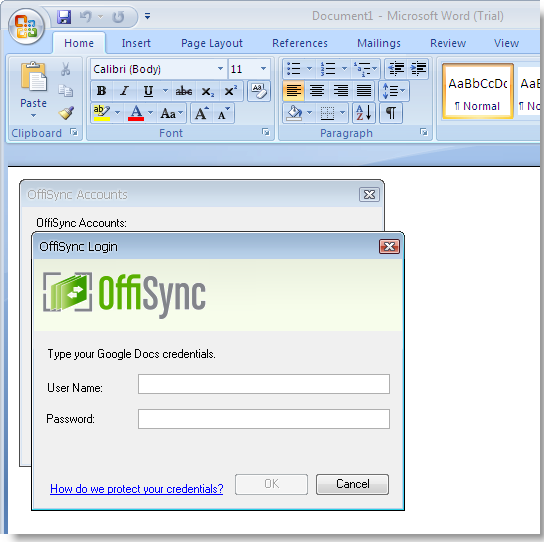Decrease paragraph indent
This screenshot has height=542, width=544.
[397, 69]
